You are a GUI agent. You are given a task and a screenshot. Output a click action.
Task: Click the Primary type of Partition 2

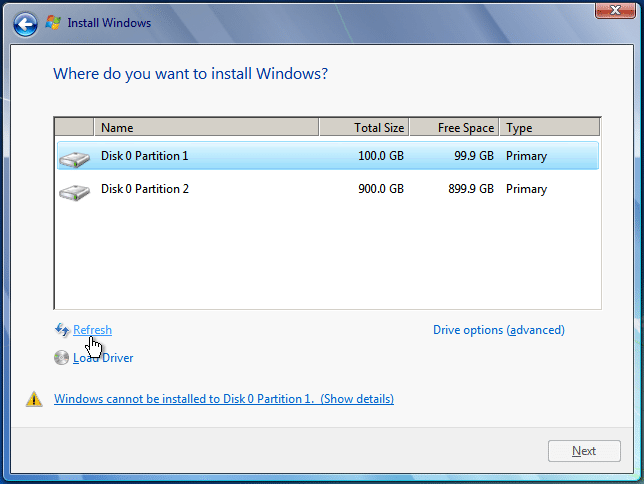(x=526, y=189)
